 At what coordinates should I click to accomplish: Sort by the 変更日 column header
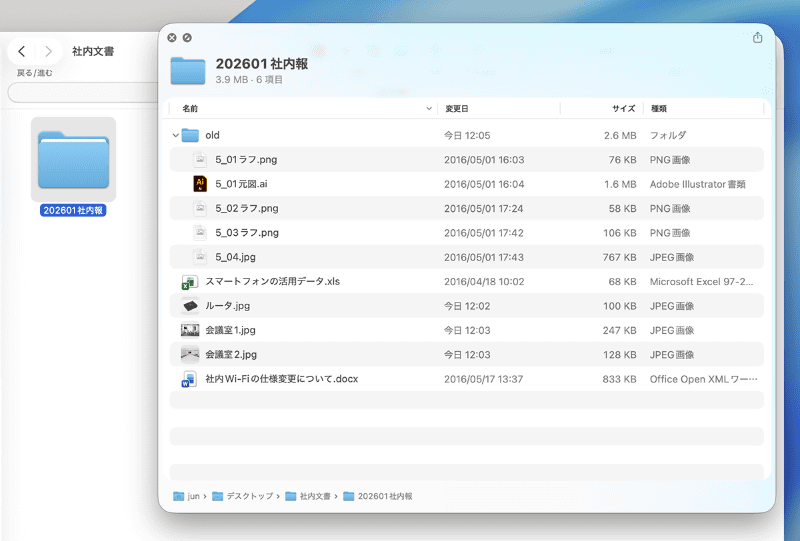457,109
